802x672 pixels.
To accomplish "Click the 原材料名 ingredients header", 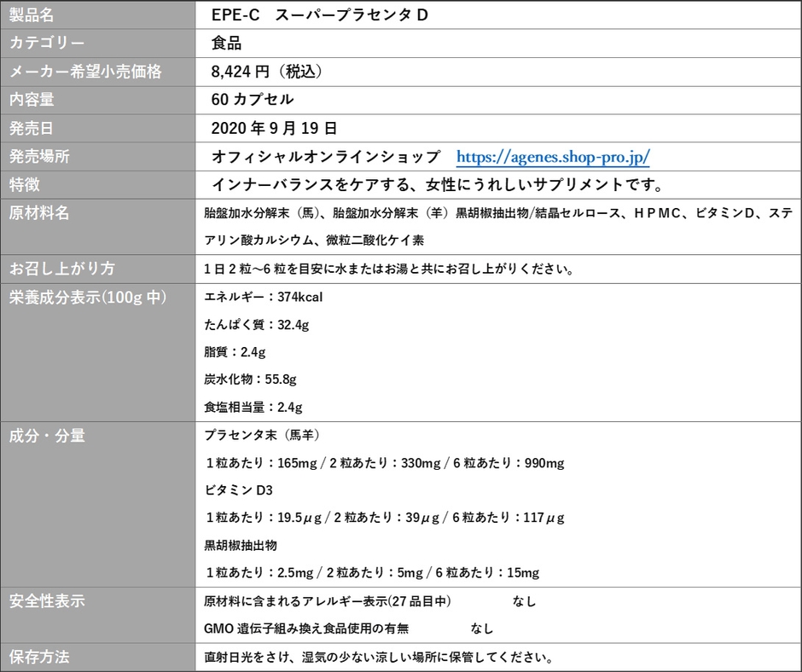I will coord(38,213).
